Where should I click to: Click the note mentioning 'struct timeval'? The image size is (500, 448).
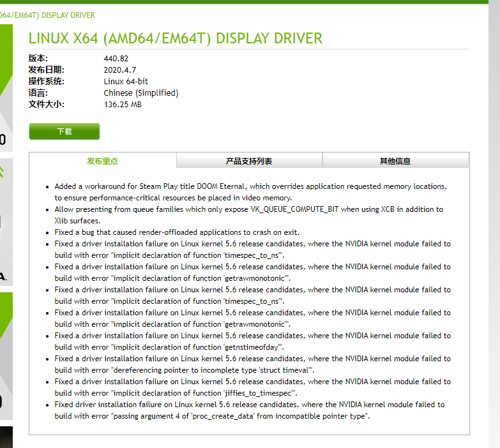(x=252, y=364)
